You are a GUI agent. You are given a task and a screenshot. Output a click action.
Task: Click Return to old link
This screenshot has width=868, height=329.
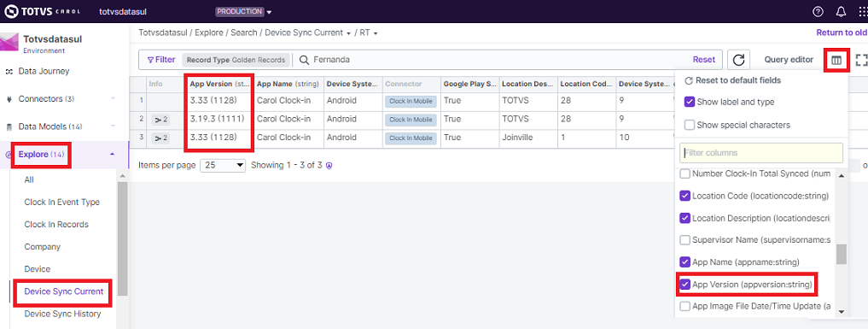click(842, 32)
